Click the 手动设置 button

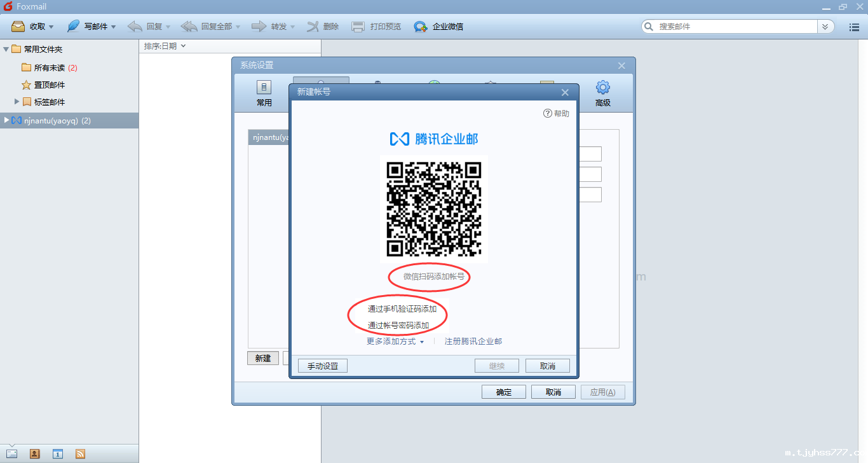click(x=323, y=366)
